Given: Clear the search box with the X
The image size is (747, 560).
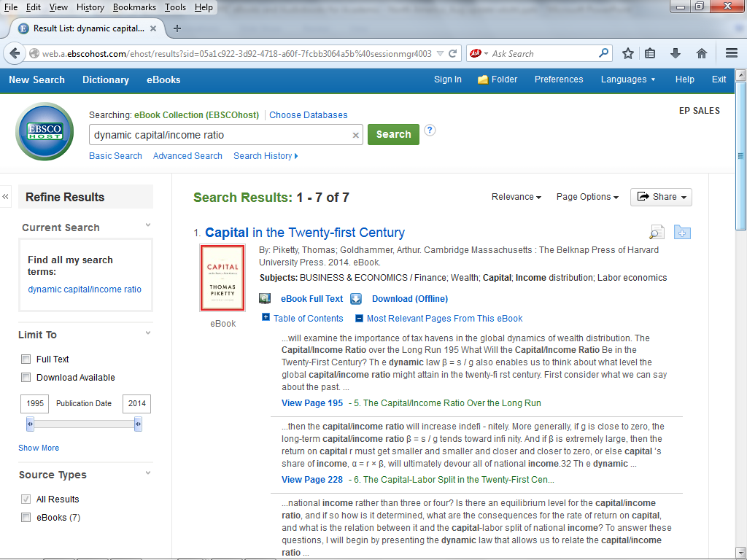Looking at the screenshot, I should pos(355,135).
